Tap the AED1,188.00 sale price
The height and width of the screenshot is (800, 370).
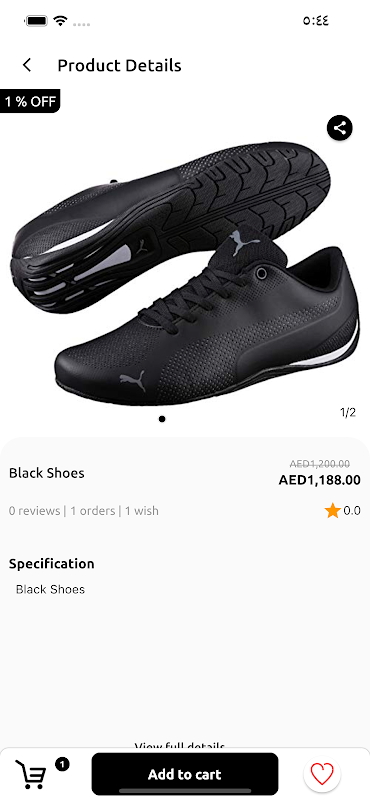click(319, 480)
